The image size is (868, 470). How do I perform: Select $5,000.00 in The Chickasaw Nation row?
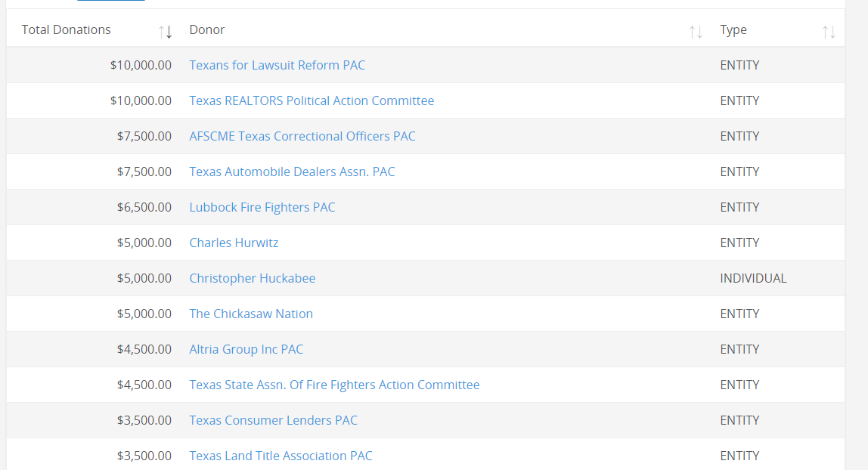(144, 314)
